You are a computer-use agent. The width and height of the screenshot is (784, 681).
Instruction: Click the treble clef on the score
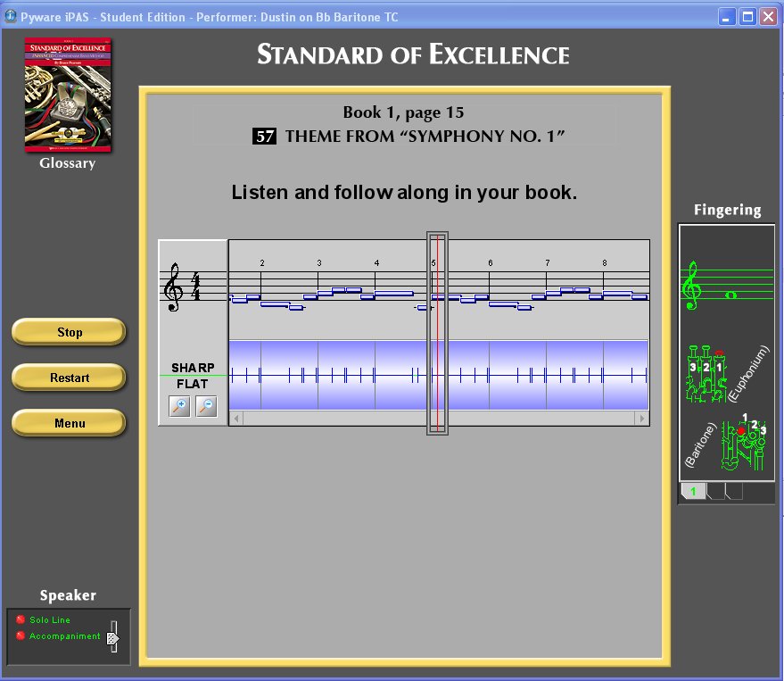click(x=173, y=289)
